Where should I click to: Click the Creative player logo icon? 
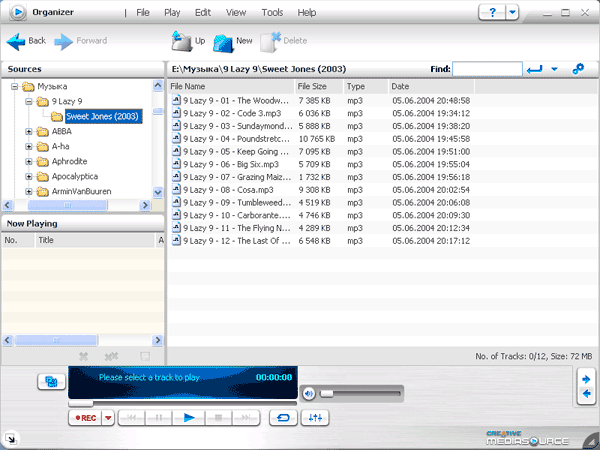pos(17,12)
